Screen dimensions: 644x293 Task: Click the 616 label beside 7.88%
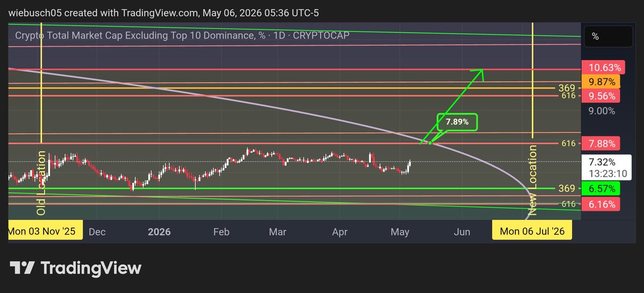(569, 143)
